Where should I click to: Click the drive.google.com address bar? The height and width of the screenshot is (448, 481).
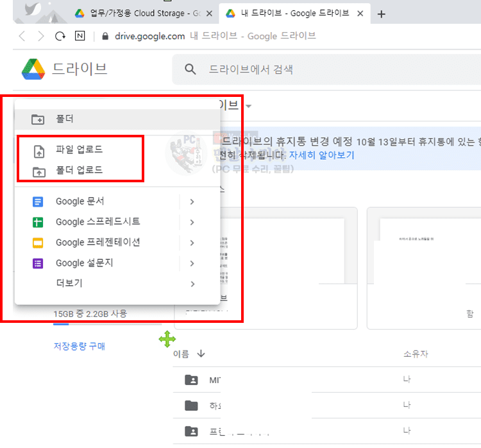pyautogui.click(x=215, y=36)
